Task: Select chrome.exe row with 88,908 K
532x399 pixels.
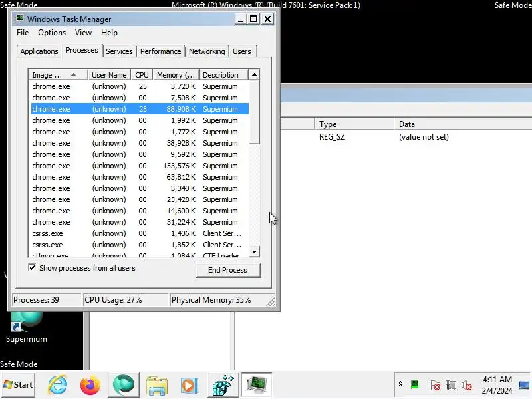Action: tap(140, 109)
